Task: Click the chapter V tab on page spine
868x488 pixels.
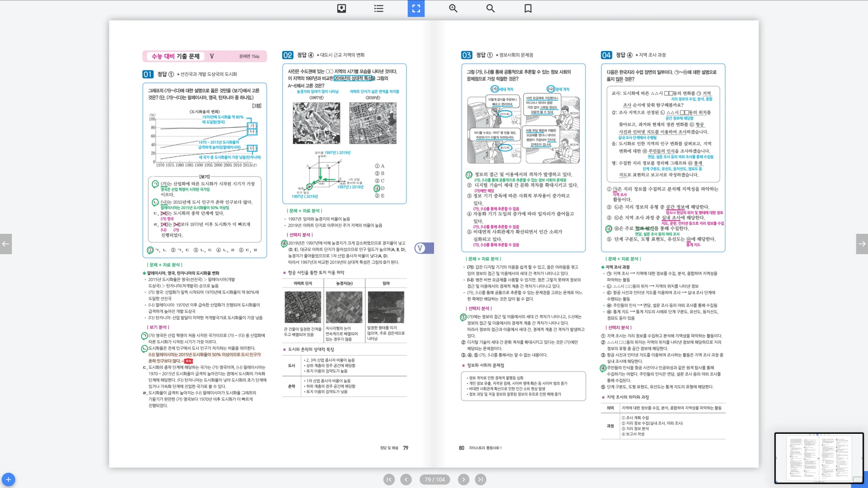Action: (423, 248)
